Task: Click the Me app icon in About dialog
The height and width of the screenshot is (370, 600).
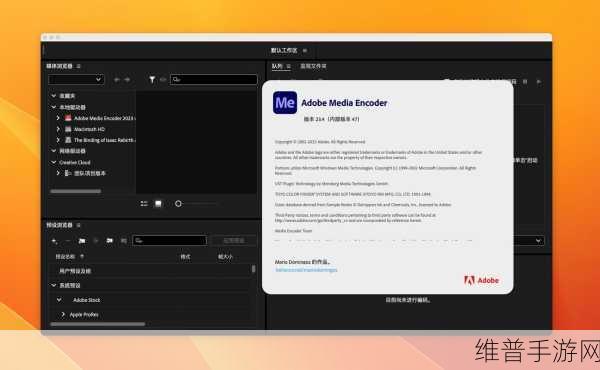Action: coord(285,103)
